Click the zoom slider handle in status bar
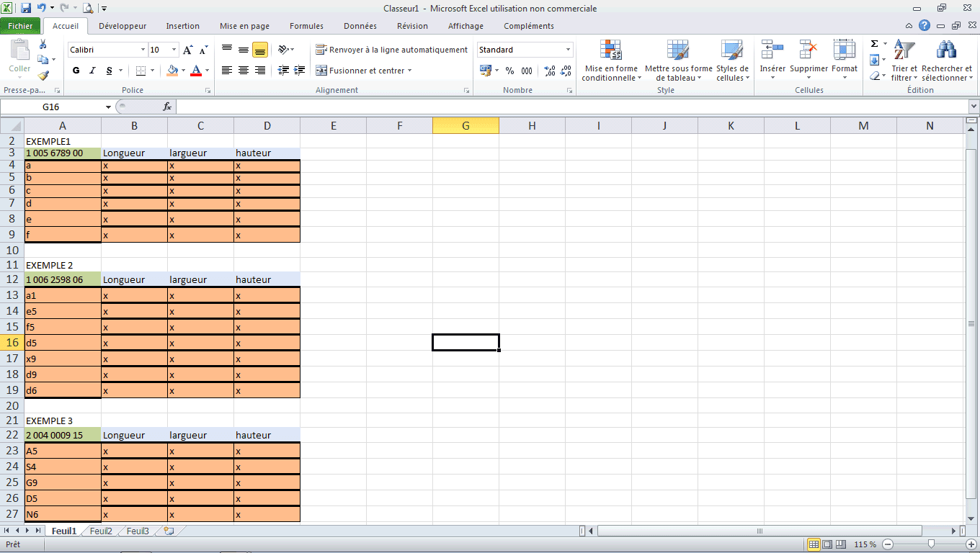The height and width of the screenshot is (553, 980). (932, 544)
